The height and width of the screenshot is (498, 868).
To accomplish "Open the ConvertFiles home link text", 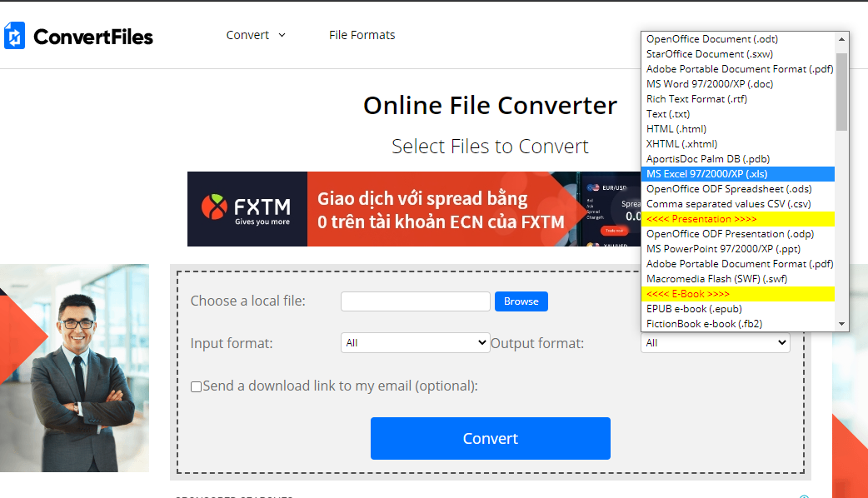I will [93, 37].
